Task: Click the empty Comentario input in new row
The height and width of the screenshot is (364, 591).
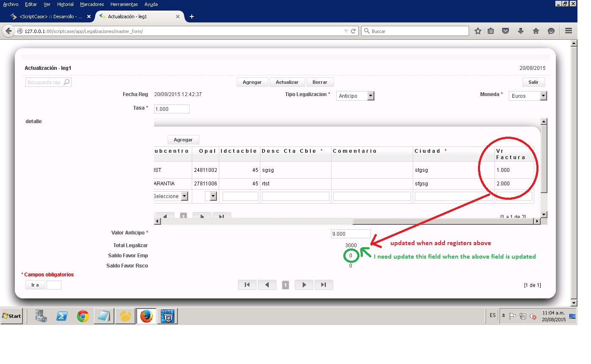Action: pos(372,196)
